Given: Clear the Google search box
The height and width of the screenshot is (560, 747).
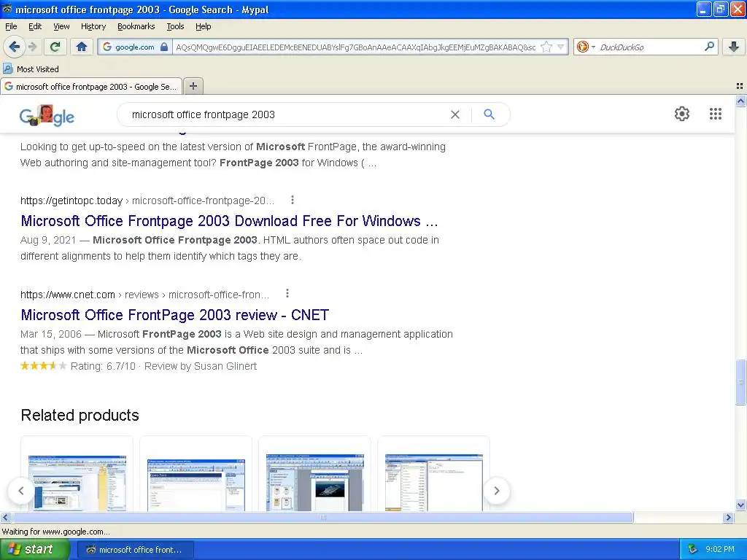Looking at the screenshot, I should (455, 114).
